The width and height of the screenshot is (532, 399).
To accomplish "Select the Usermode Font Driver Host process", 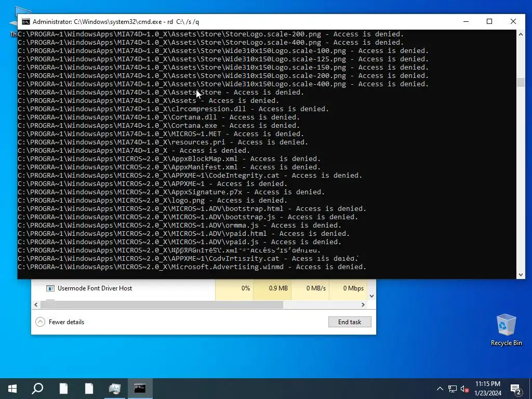I will 199,288.
